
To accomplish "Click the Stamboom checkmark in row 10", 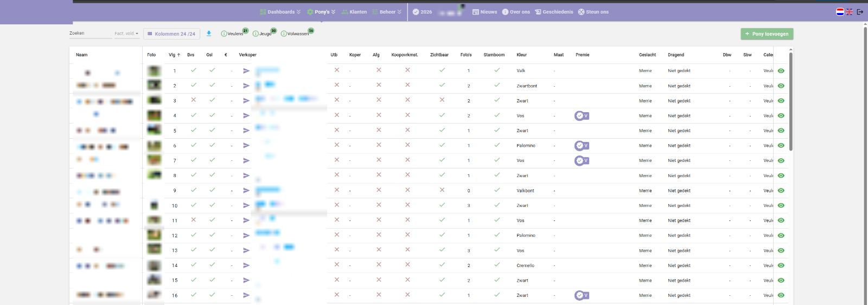I will (x=497, y=205).
